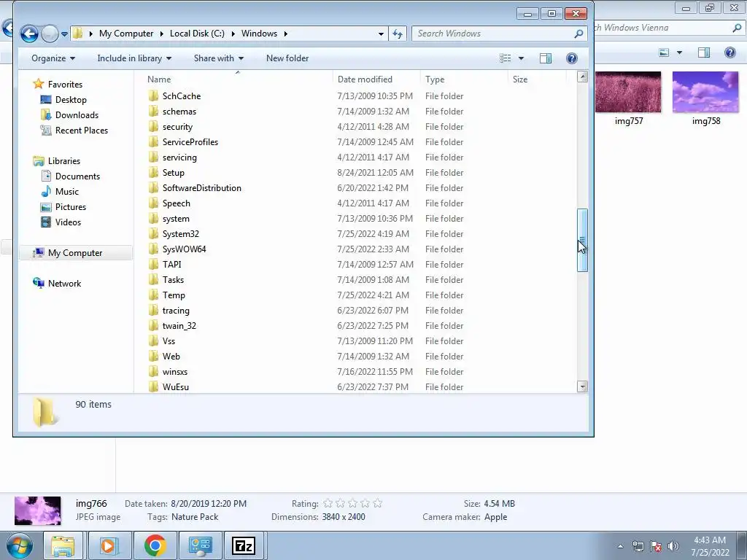Open Recent Places in sidebar
747x560 pixels.
coord(81,130)
